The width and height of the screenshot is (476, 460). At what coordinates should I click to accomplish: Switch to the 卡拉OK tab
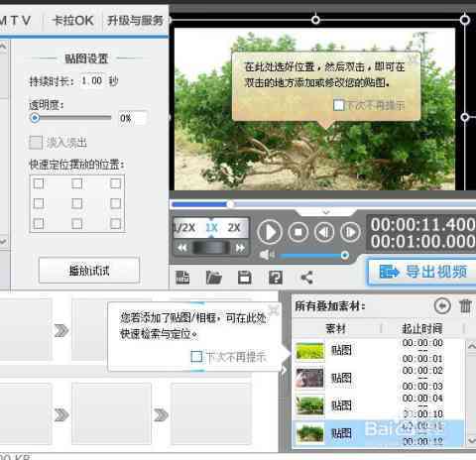[72, 21]
